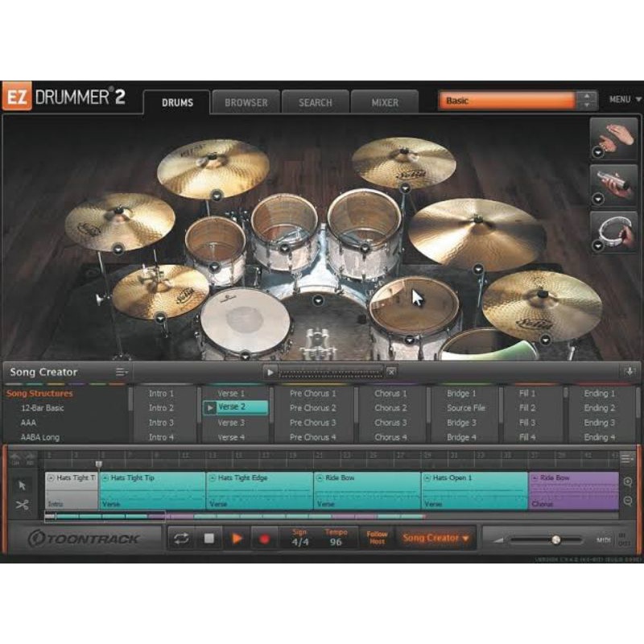Toggle loop playback
The width and height of the screenshot is (644, 644).
click(x=181, y=538)
